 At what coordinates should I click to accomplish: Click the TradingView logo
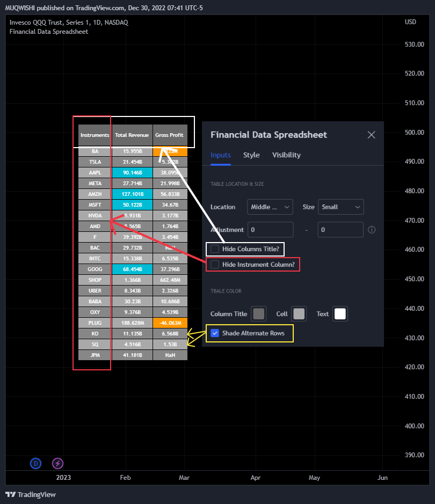(x=31, y=494)
